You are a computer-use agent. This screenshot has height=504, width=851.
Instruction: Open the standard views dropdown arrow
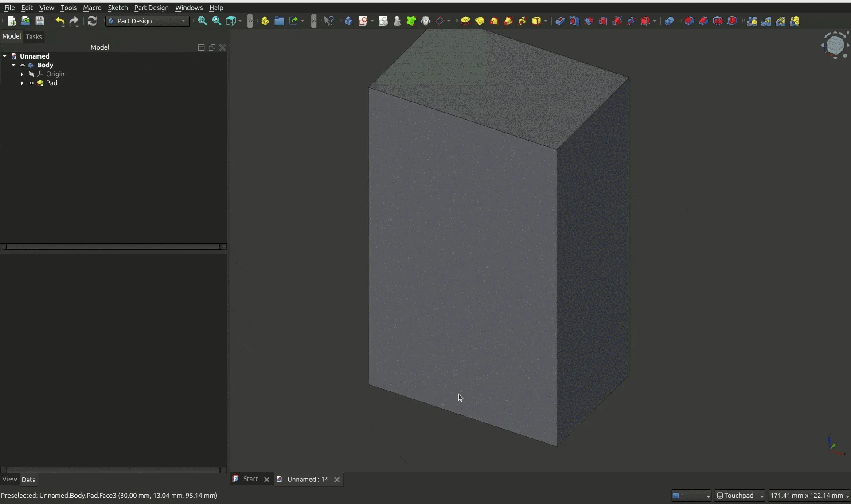pos(240,21)
